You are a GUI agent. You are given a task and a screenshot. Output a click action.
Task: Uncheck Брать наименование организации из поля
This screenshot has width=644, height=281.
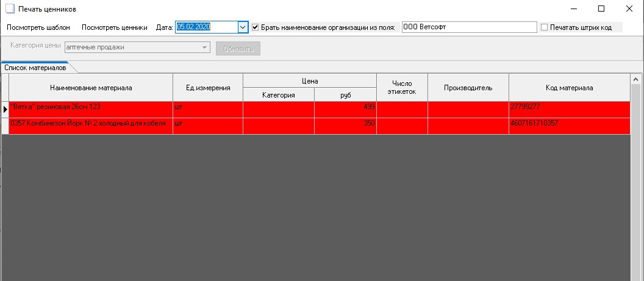256,27
